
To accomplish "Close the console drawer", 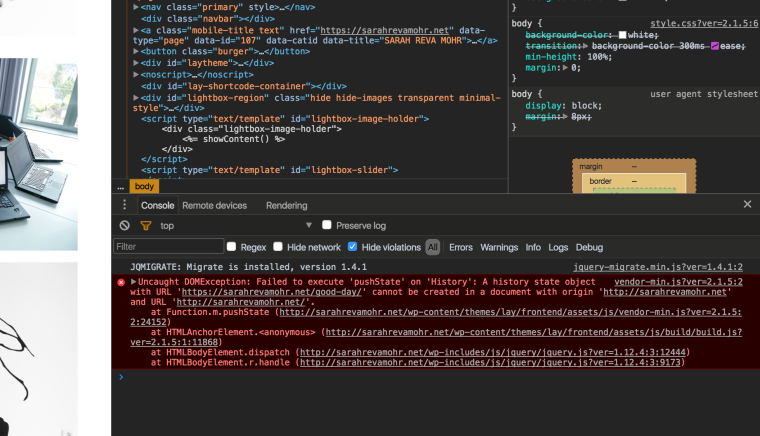I will 747,205.
